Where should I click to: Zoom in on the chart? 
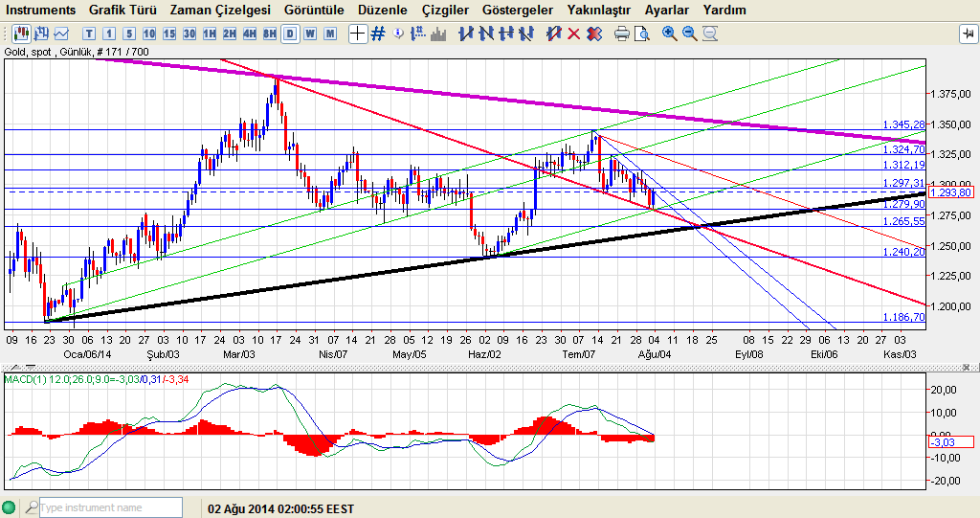669,34
